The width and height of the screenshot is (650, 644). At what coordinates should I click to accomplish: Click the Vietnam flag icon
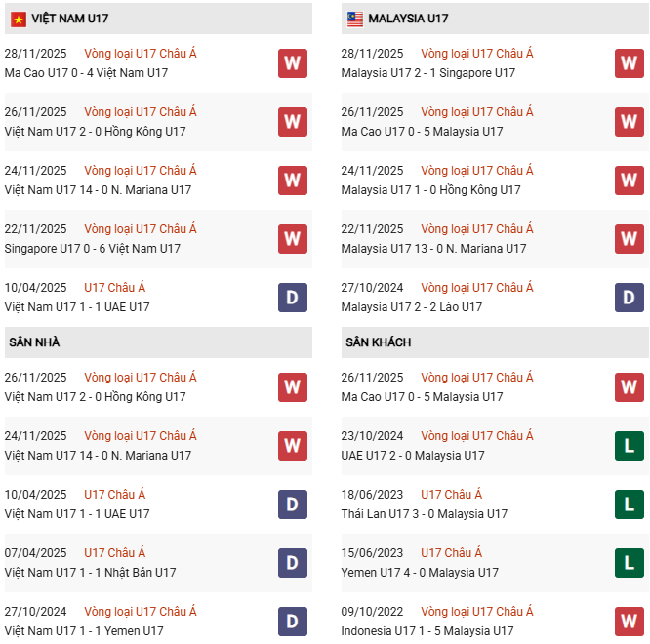coord(19,19)
